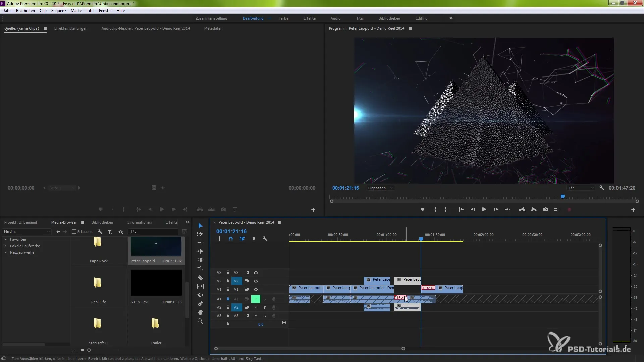Show hidden panel tabs next to Effekte
This screenshot has width=644, height=362.
[188, 222]
